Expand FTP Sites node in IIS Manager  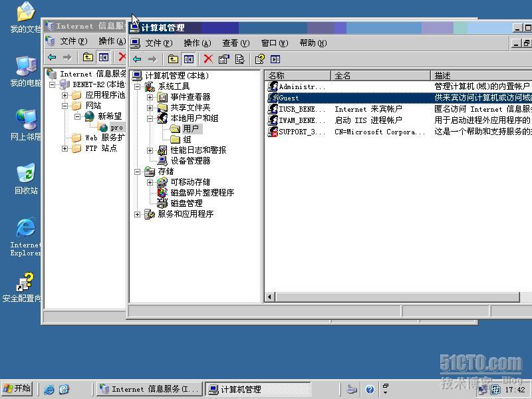coord(65,148)
